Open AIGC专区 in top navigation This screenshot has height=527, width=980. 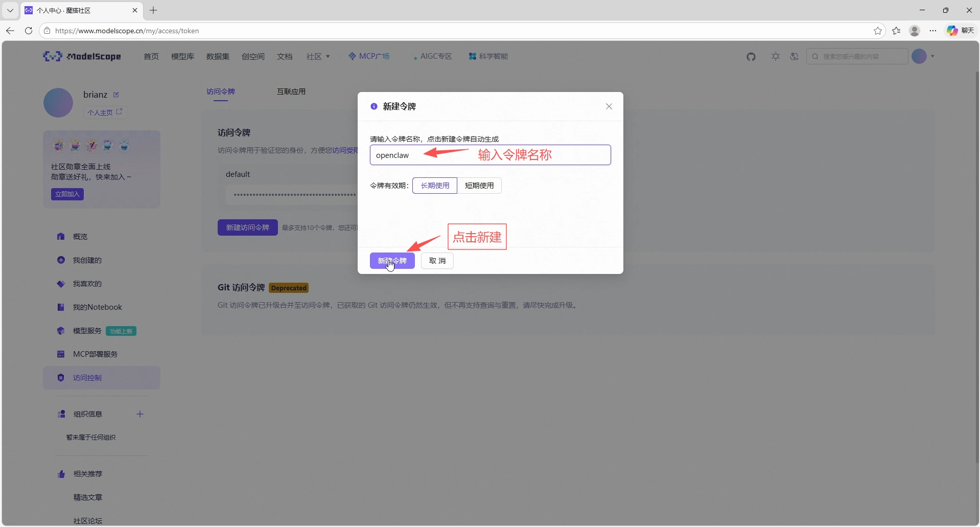432,56
